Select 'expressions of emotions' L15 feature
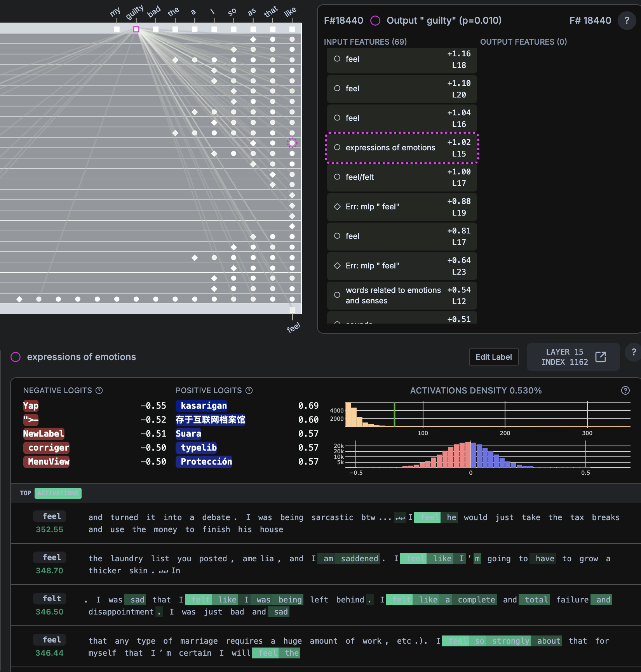This screenshot has height=672, width=641. point(402,148)
